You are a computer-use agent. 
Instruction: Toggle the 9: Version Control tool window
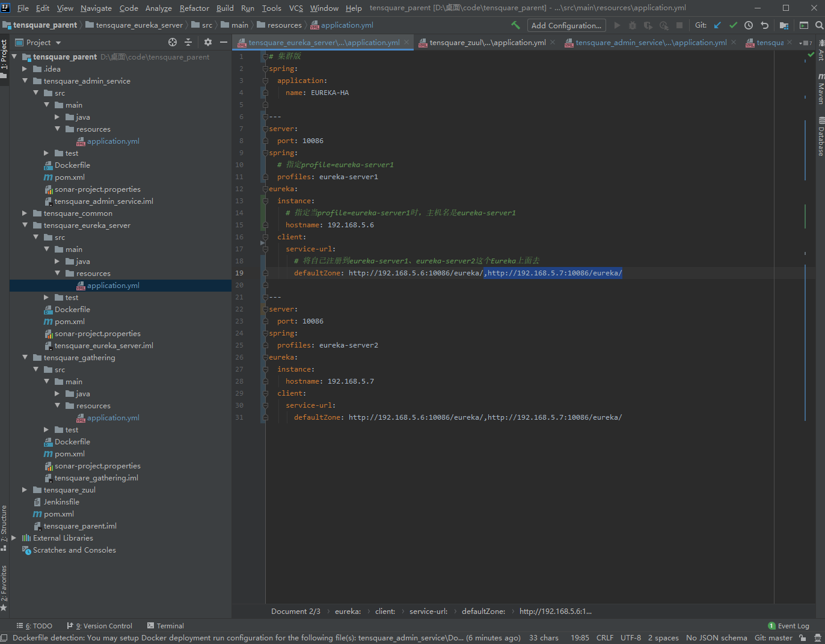(x=100, y=626)
